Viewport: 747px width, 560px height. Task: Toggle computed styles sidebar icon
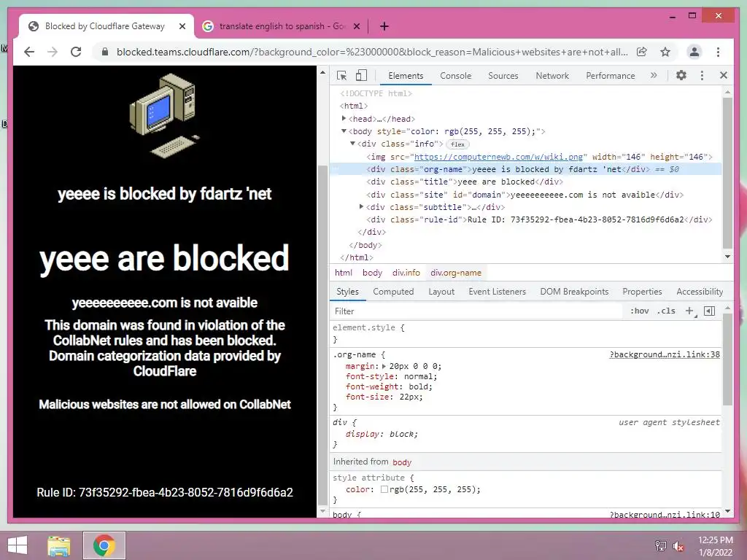(x=709, y=311)
